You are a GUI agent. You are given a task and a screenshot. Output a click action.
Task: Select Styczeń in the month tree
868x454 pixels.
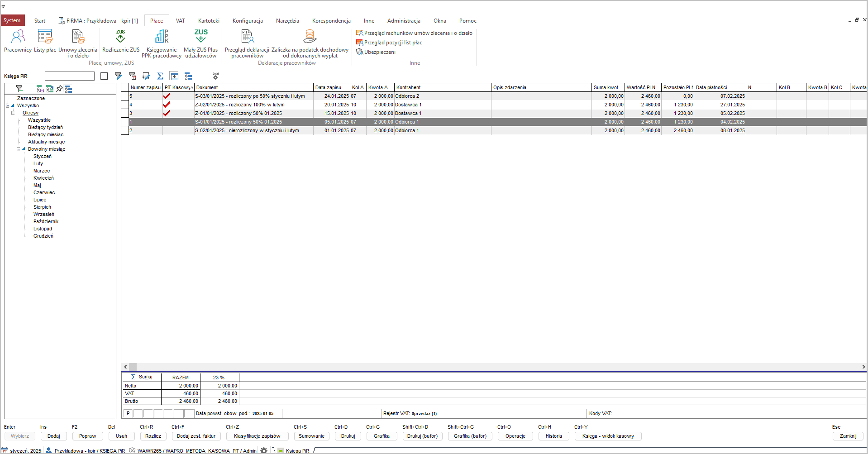click(43, 156)
